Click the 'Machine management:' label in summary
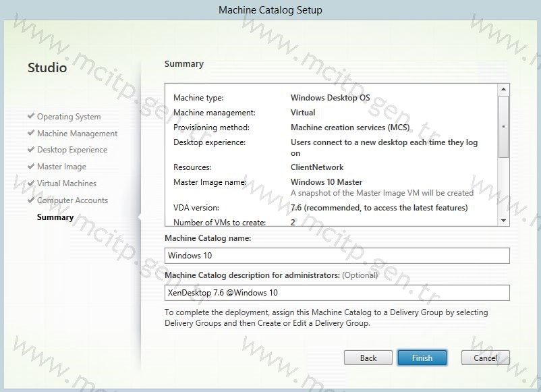This screenshot has width=541, height=392. click(x=215, y=113)
